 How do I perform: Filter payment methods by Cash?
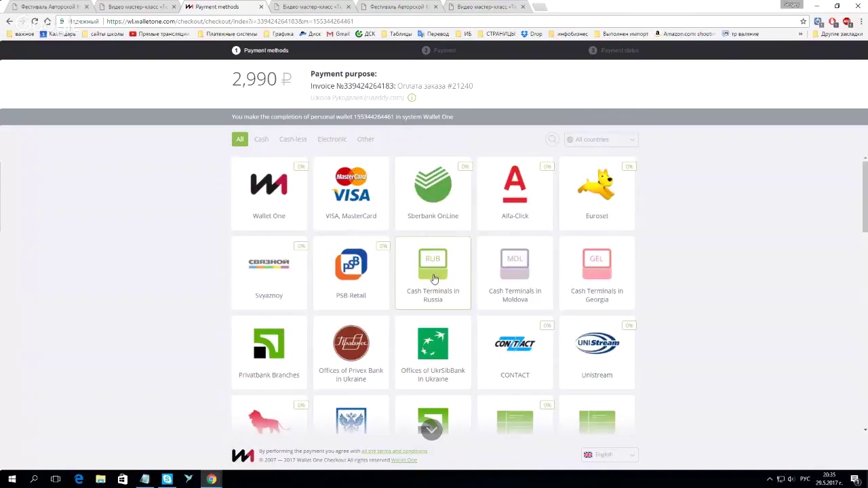pyautogui.click(x=261, y=139)
